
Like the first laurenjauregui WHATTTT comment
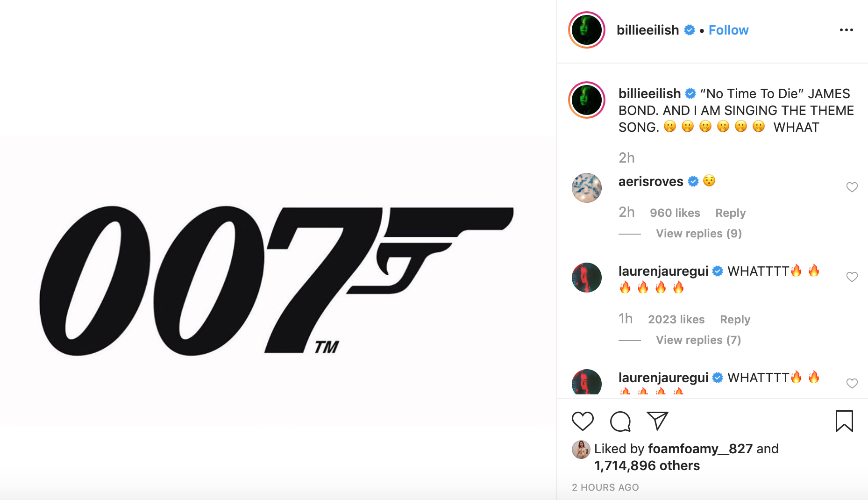click(x=852, y=277)
